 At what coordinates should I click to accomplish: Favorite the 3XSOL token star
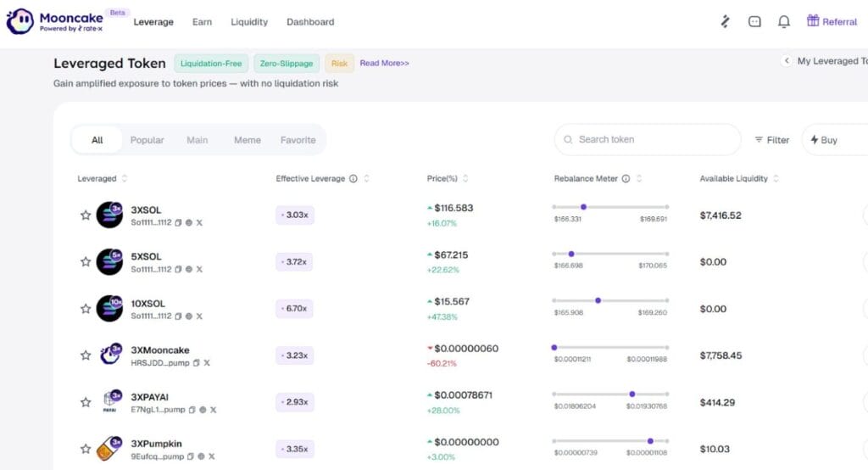coord(86,215)
